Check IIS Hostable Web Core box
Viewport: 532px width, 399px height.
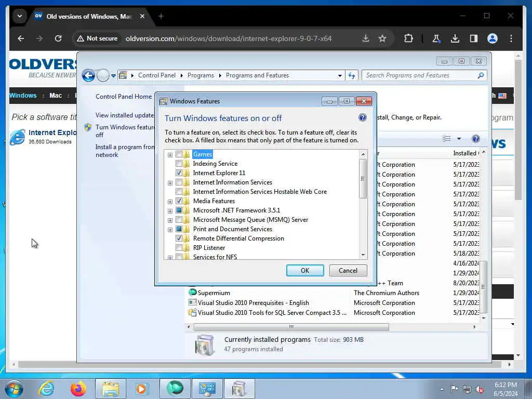[x=179, y=191]
